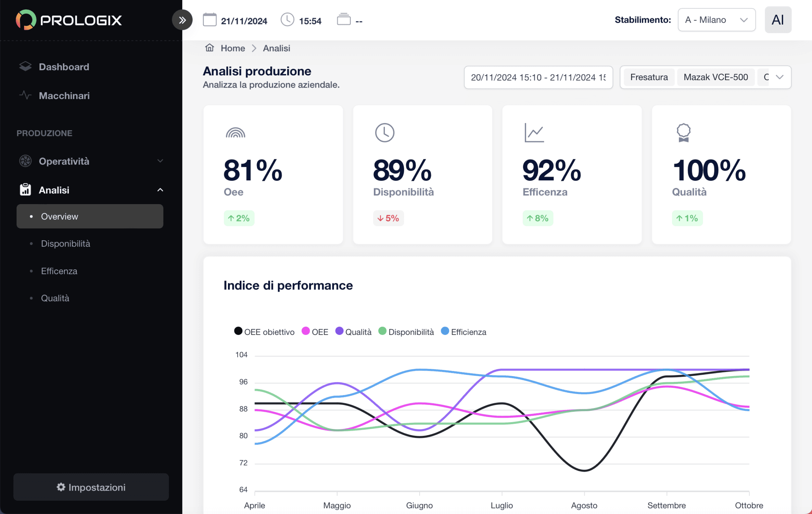Screen dimensions: 812x514
Task: Click the AI avatar button
Action: click(778, 20)
